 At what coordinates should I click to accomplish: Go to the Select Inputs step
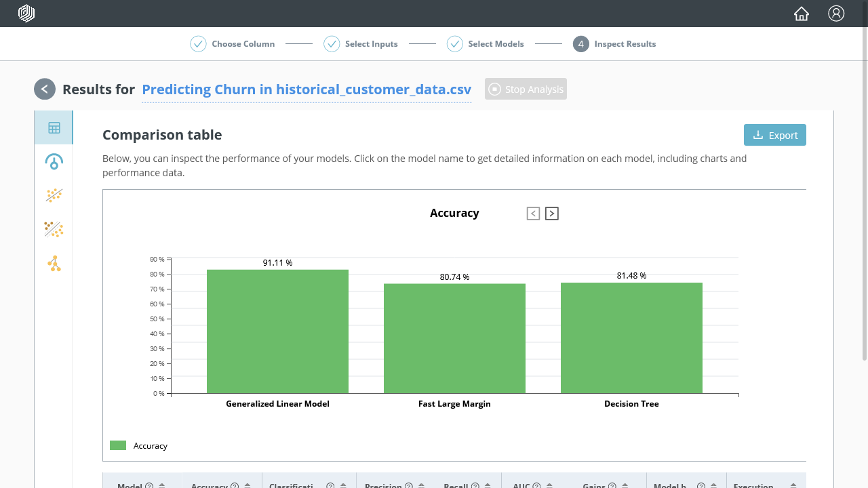click(x=361, y=44)
